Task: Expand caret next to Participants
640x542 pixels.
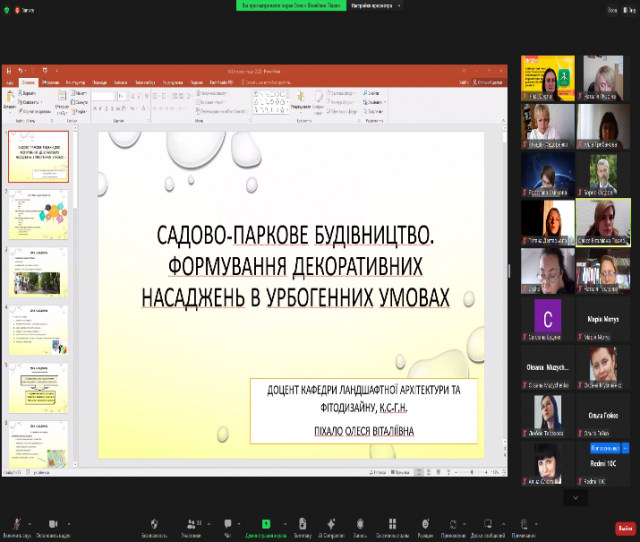Action: coord(209,523)
